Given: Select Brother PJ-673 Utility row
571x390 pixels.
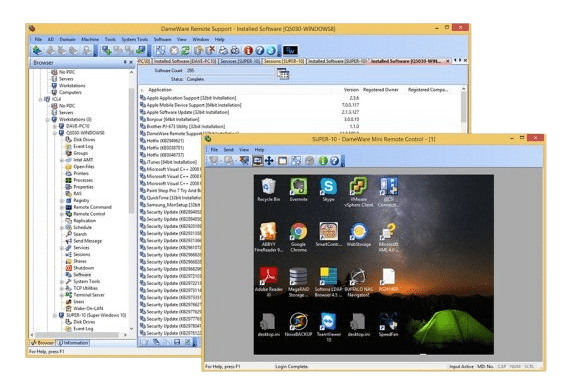Looking at the screenshot, I should 182,126.
